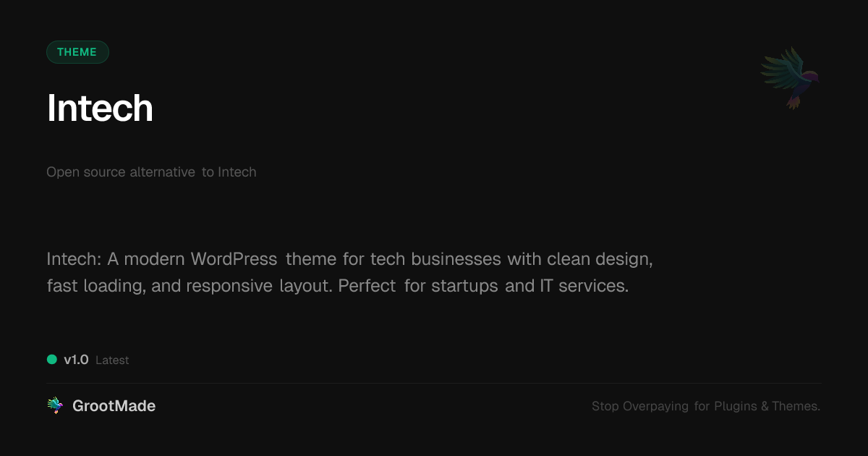Click "IT services" in the description
The image size is (868, 456).
tap(584, 286)
